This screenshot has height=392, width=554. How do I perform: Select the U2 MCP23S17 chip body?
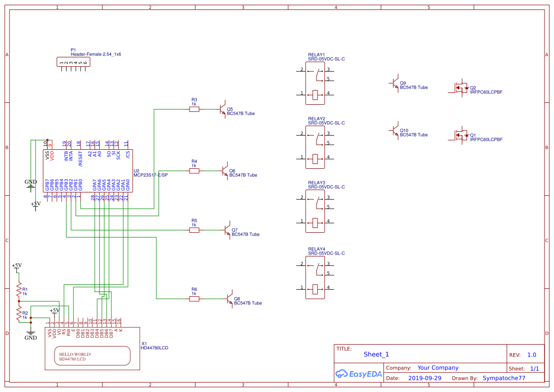(88, 171)
